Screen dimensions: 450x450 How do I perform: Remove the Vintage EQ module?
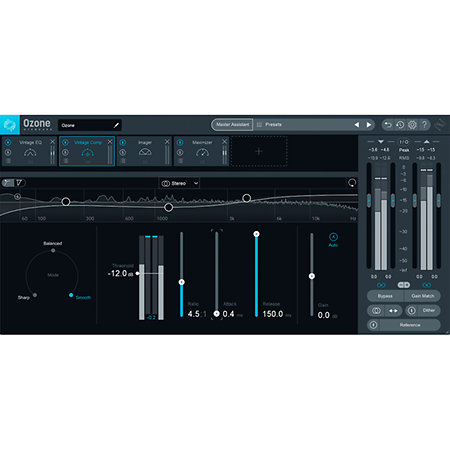click(52, 142)
